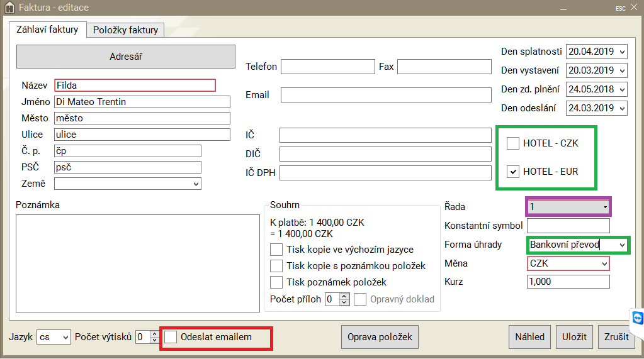Switch to the Položky faktury tab
Image resolution: width=644 pixels, height=359 pixels.
click(125, 30)
